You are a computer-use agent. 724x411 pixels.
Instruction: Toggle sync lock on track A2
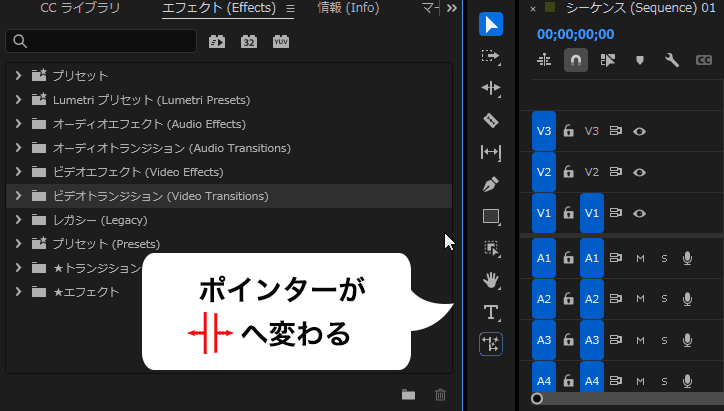615,299
